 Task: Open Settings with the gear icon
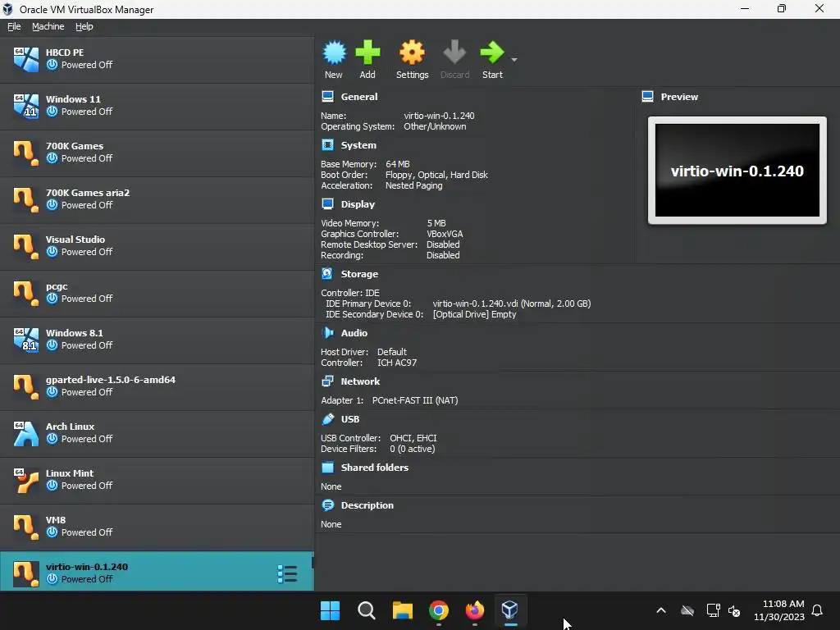coord(412,52)
